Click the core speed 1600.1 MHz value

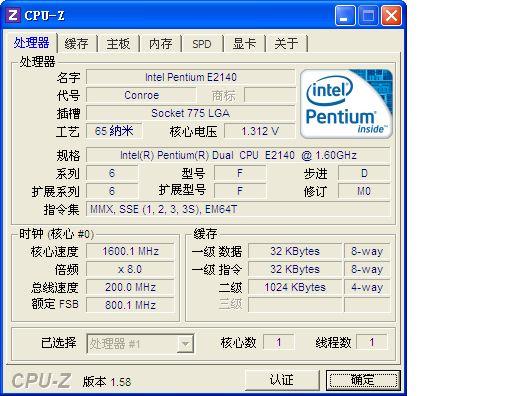[130, 251]
